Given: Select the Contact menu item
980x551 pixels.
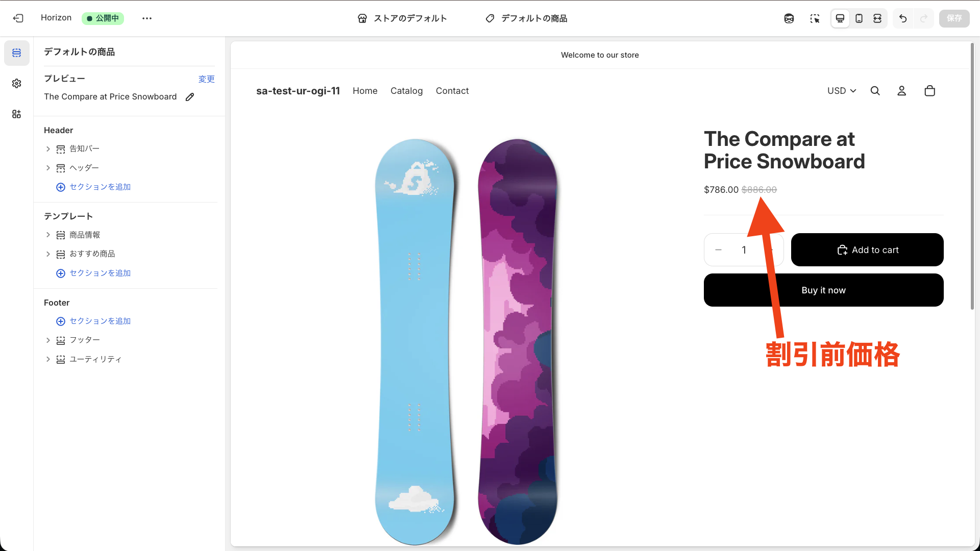Looking at the screenshot, I should coord(452,90).
